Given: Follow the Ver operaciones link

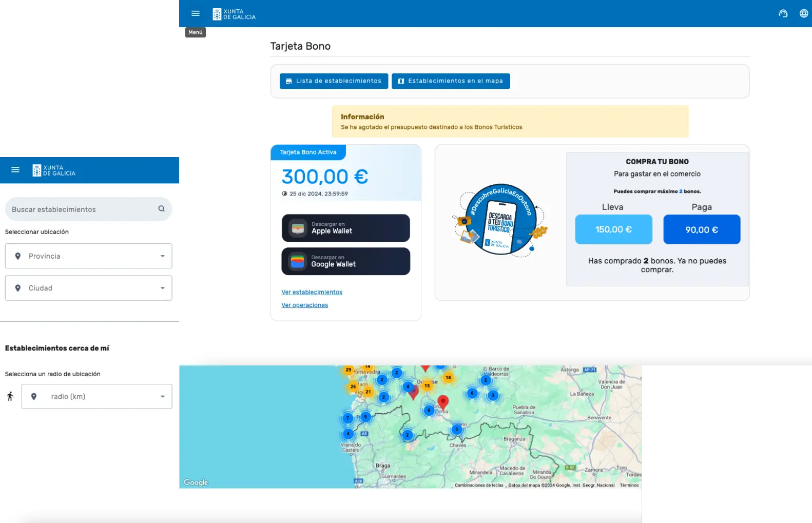Looking at the screenshot, I should [x=304, y=305].
